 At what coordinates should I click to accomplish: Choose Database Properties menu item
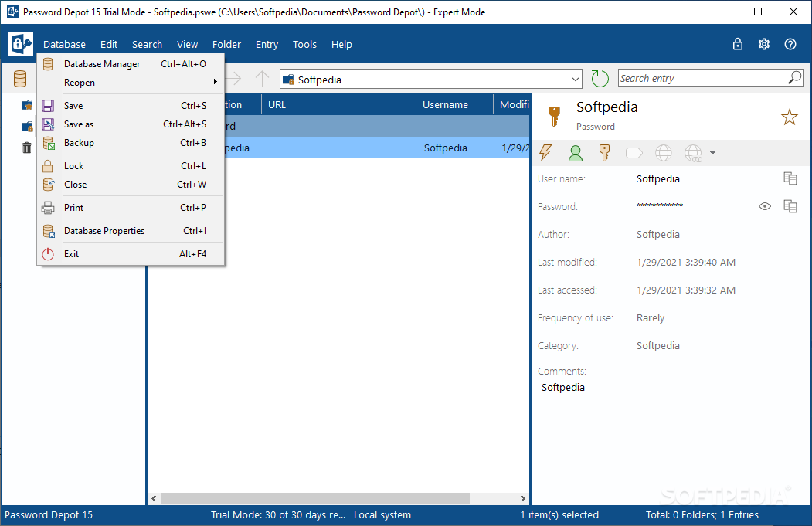pyautogui.click(x=131, y=231)
